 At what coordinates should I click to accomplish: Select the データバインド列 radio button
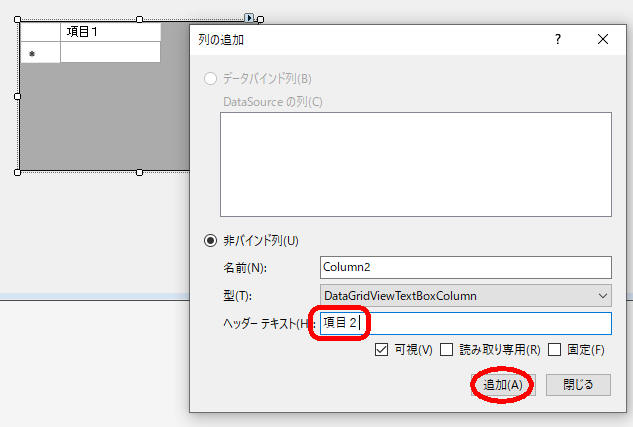click(210, 79)
